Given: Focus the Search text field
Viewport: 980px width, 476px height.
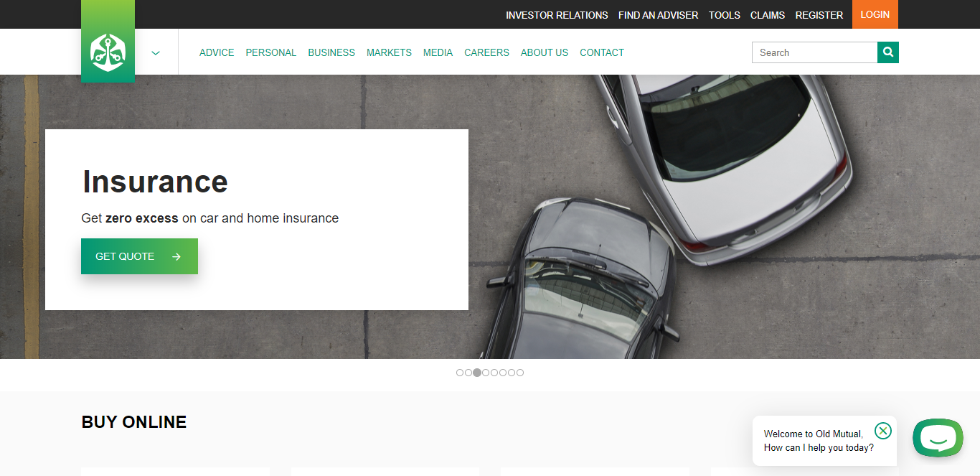Looking at the screenshot, I should click(x=814, y=52).
